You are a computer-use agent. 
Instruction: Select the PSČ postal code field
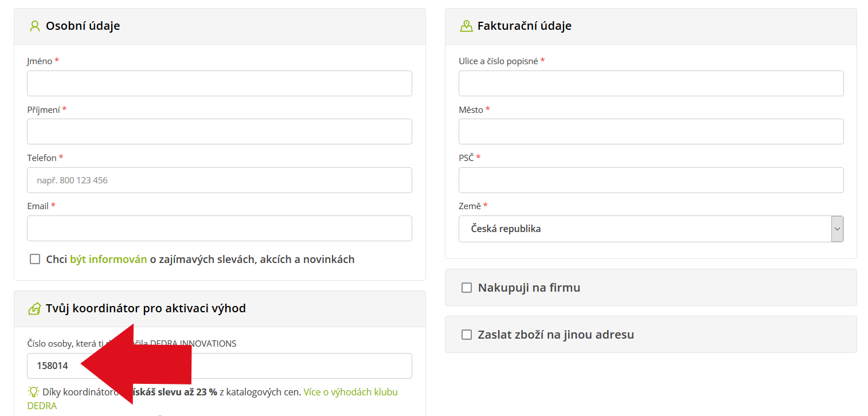(x=651, y=180)
